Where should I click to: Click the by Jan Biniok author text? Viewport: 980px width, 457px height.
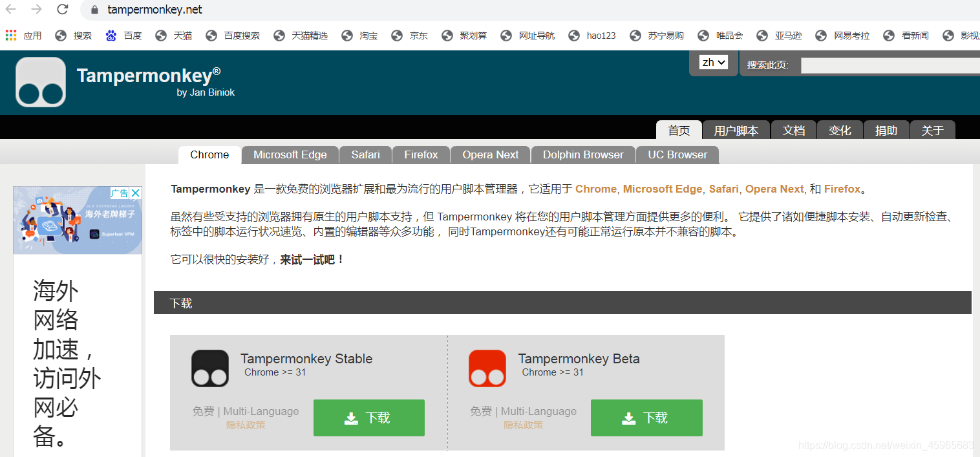pyautogui.click(x=206, y=92)
